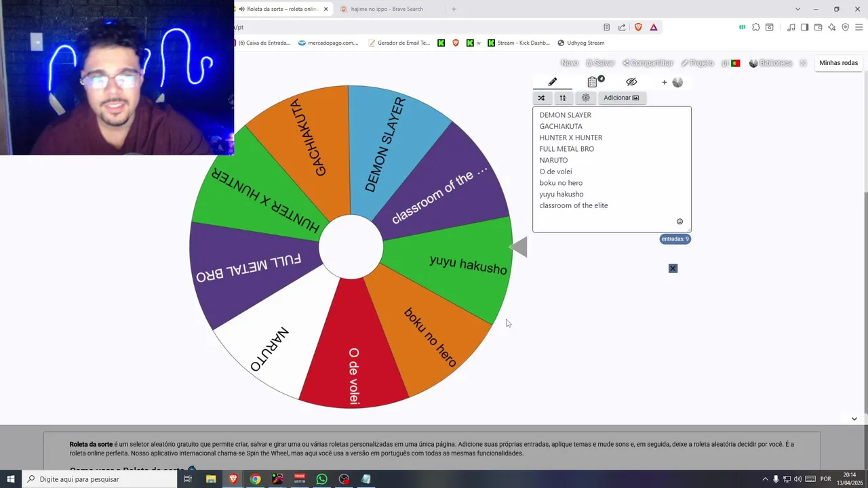
Task: Open Google Chrome from the taskbar
Action: coord(255,479)
